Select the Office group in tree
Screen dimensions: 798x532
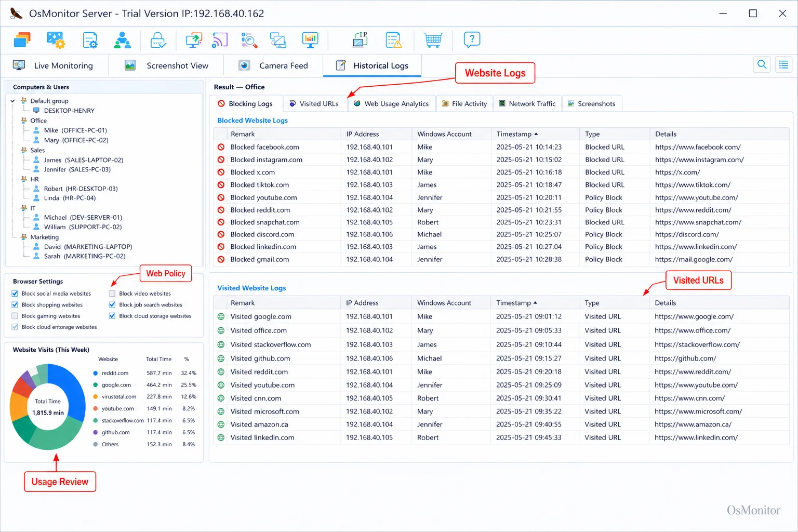[38, 121]
